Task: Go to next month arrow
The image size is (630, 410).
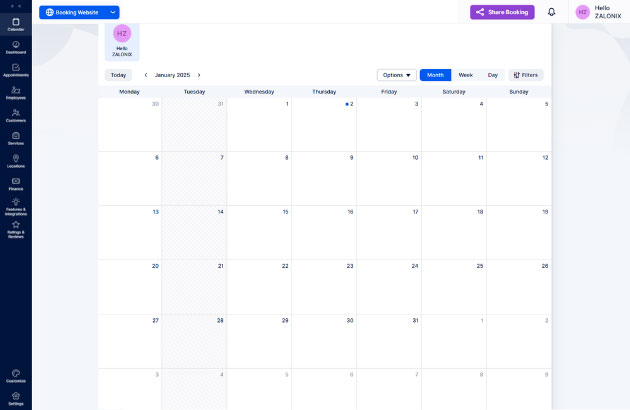Action: pyautogui.click(x=199, y=75)
